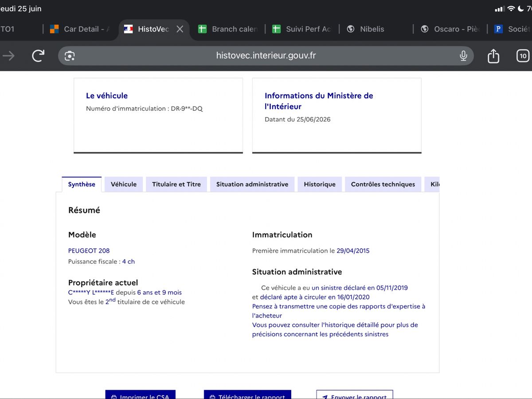The width and height of the screenshot is (532, 399).
Task: Click the Télécharger le rapport button
Action: click(247, 395)
